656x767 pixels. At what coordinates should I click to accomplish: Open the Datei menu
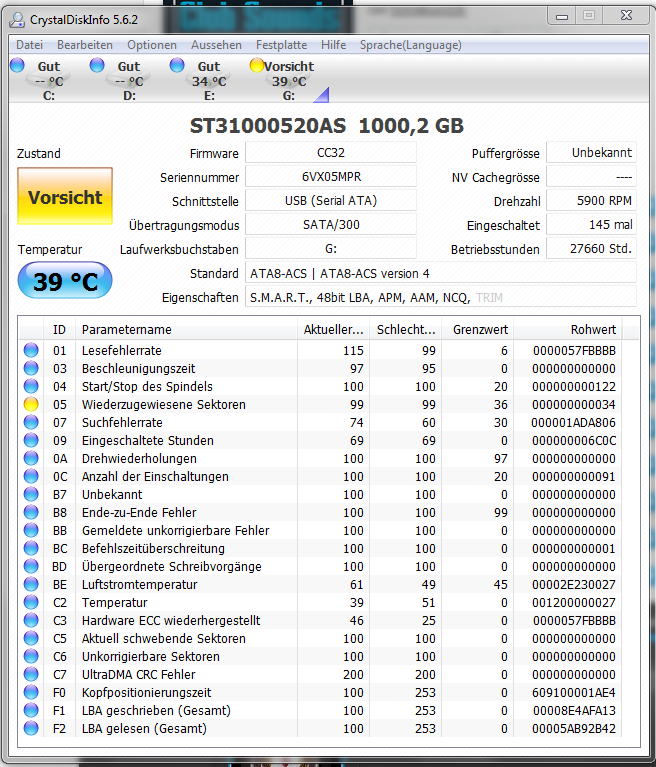click(29, 45)
